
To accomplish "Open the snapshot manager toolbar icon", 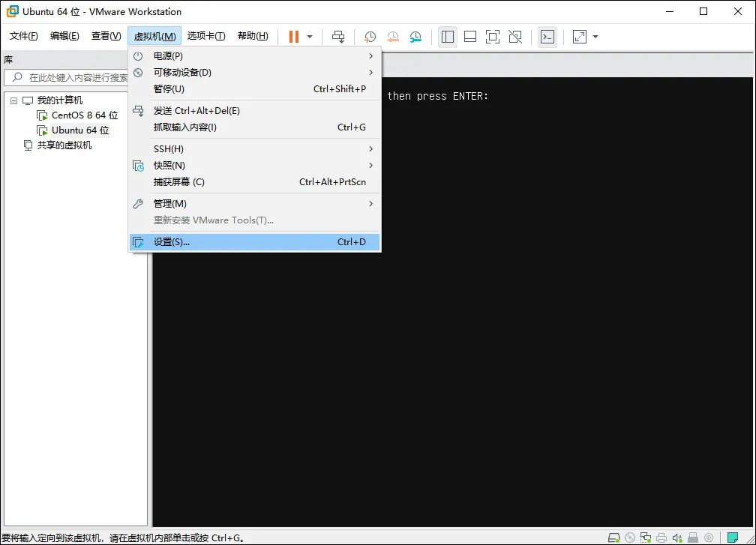I will point(415,37).
